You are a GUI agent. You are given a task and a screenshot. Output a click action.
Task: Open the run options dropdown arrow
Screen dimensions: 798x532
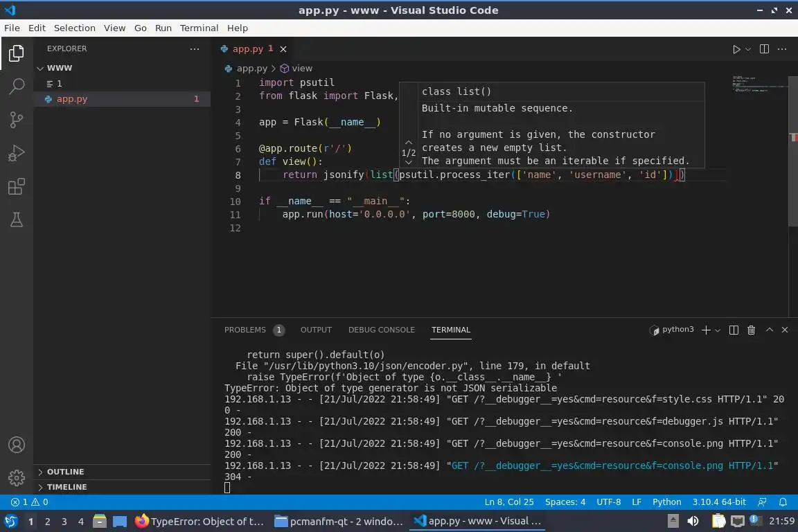(x=747, y=49)
